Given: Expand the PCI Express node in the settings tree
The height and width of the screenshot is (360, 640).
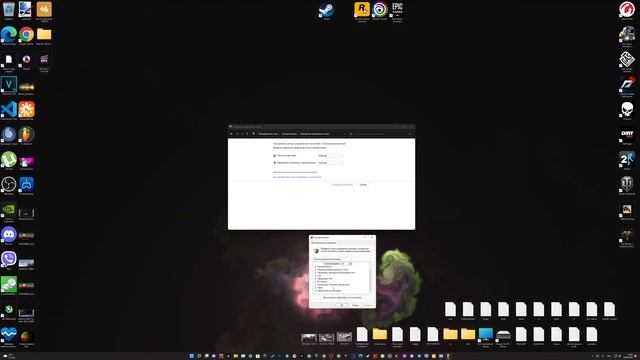Looking at the screenshot, I should [x=316, y=282].
